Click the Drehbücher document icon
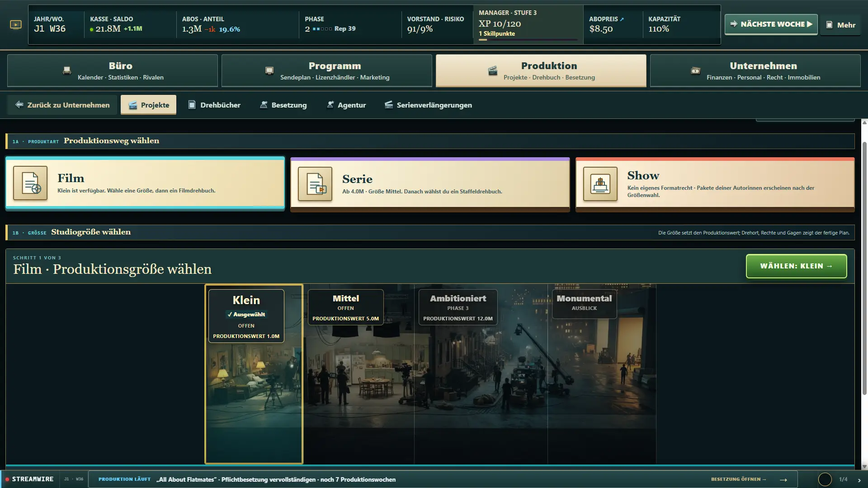The image size is (868, 488). click(x=192, y=105)
